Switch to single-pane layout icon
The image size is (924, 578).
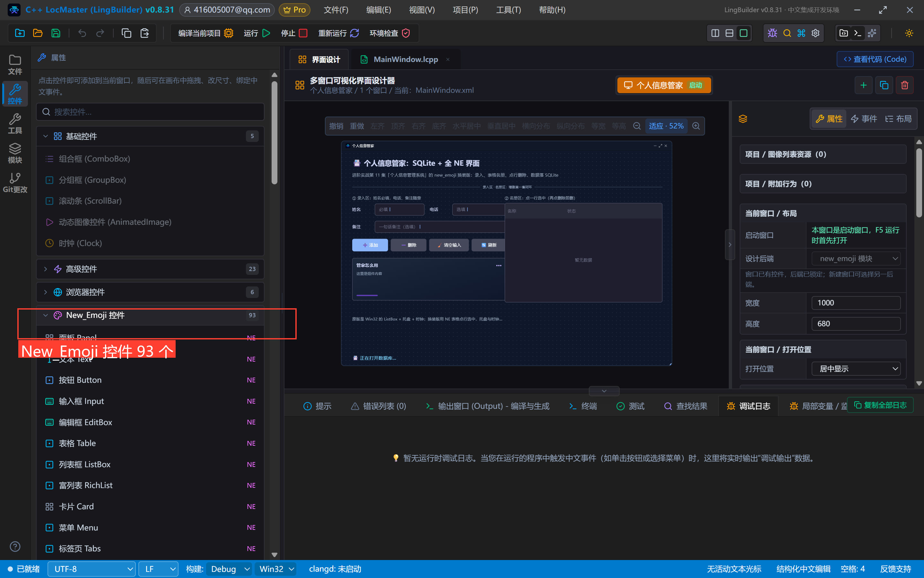[743, 33]
